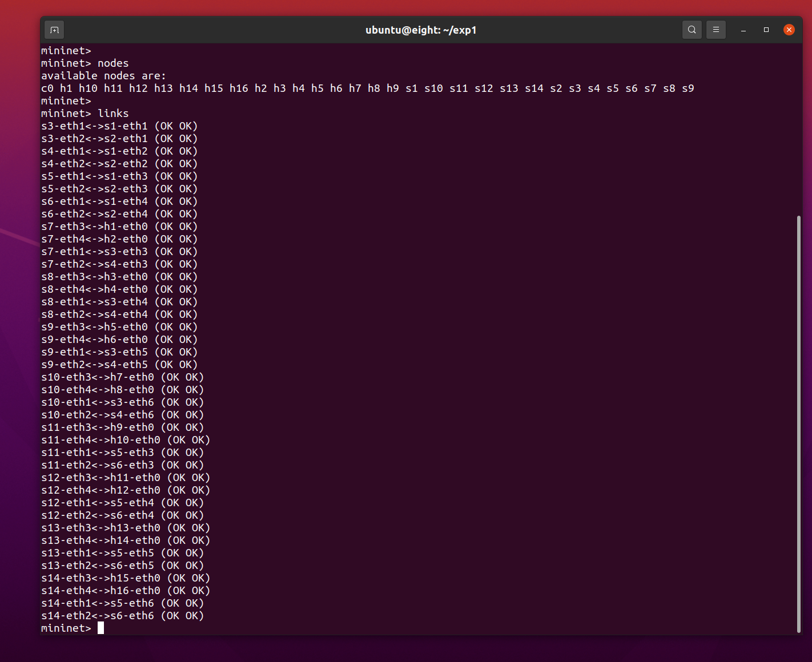Click the 'mininet> nodes' command line
Screen dimensions: 812x662
pos(85,63)
